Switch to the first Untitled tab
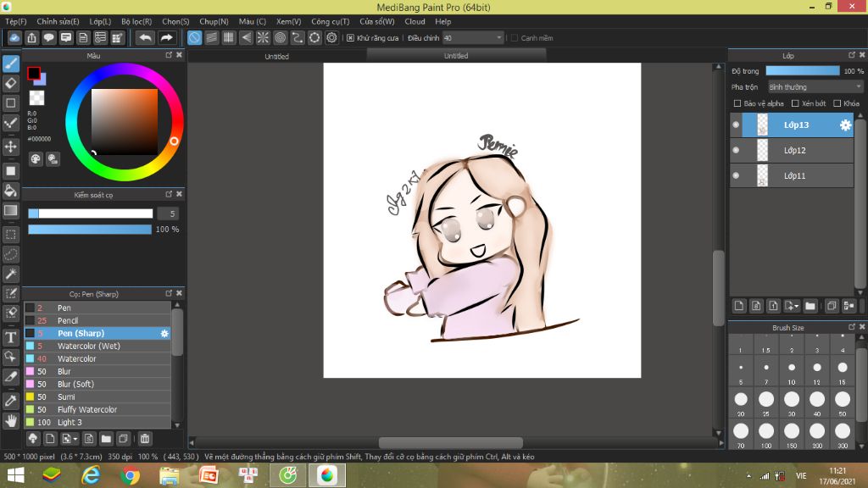 276,57
